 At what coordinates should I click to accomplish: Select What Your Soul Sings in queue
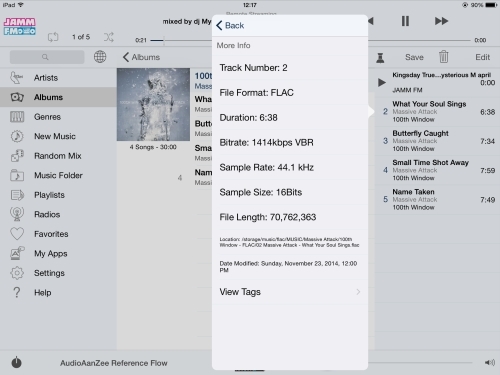[437, 112]
